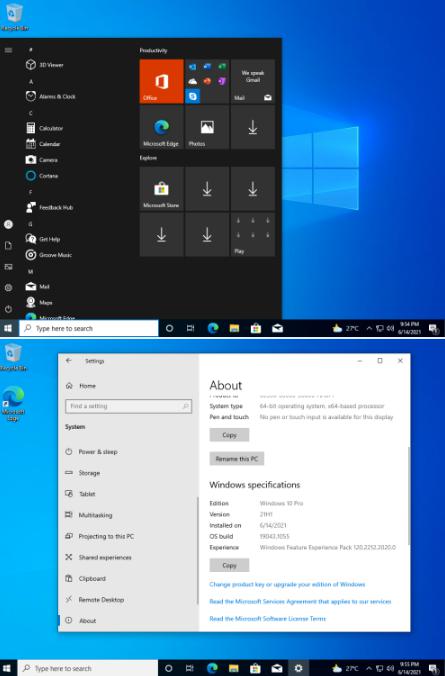Open Feedback Hub from the app list
445x676 pixels.
[x=50, y=207]
